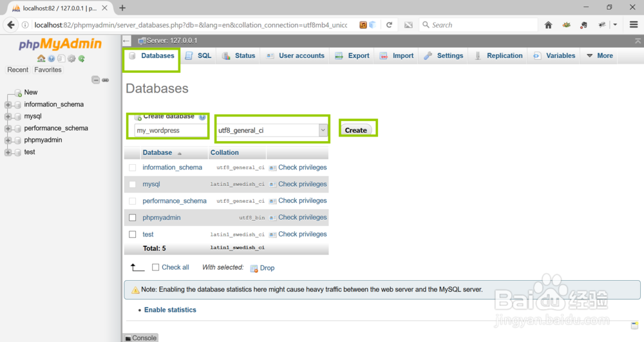Click the Enable statistics link
This screenshot has width=644, height=342.
point(170,310)
